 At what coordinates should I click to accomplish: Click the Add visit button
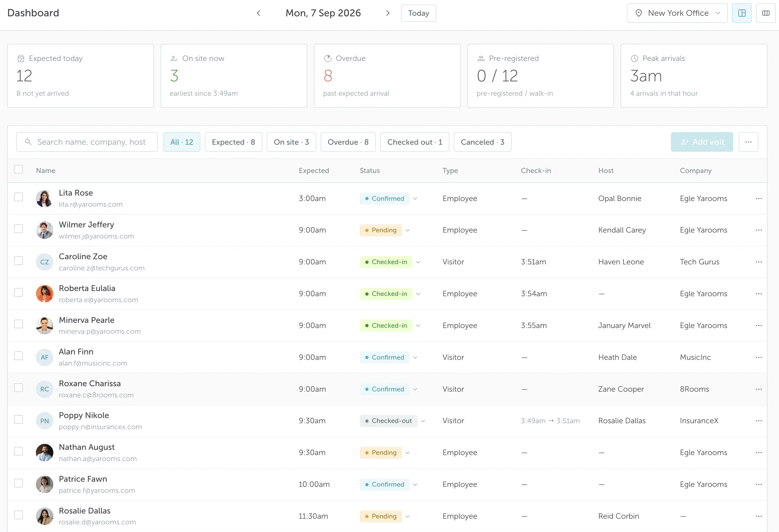coord(702,142)
